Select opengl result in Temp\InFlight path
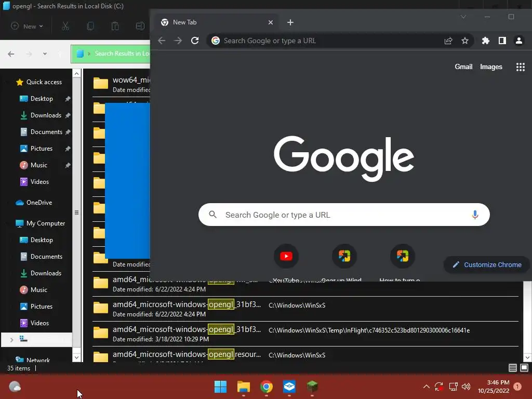This screenshot has width=532, height=399. 305,334
